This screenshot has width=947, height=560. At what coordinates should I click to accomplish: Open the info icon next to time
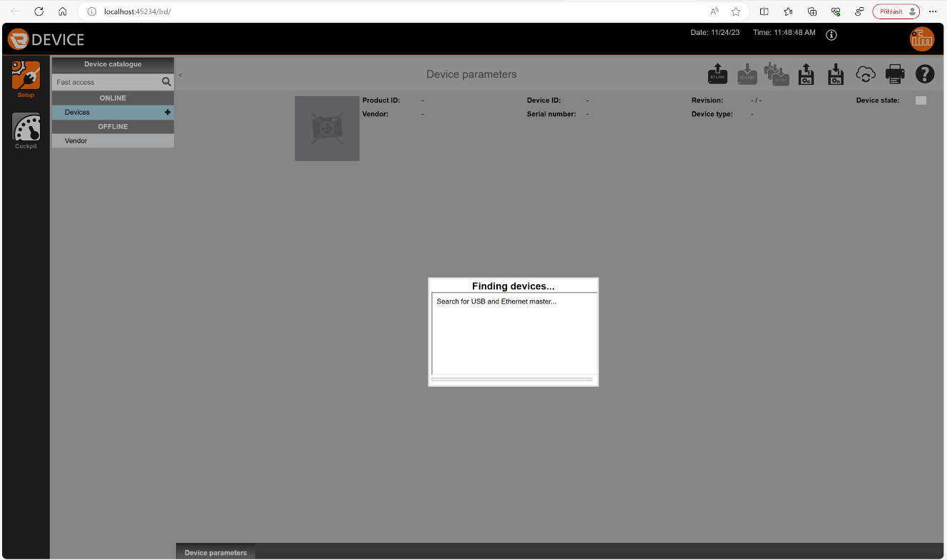pos(831,35)
